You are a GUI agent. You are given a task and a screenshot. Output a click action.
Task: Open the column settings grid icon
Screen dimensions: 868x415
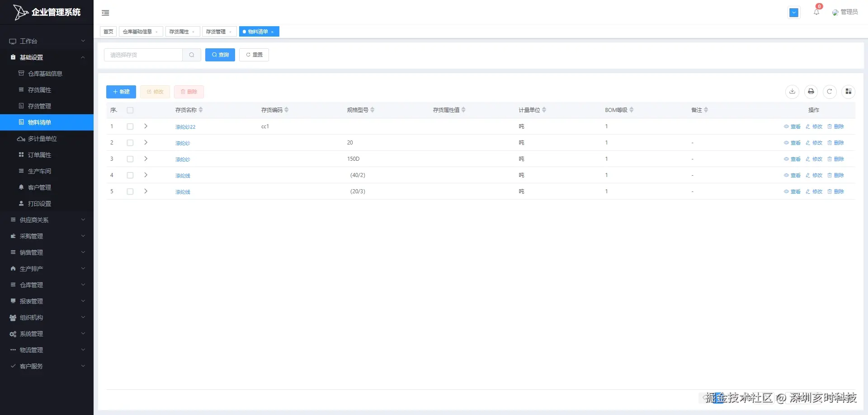[x=849, y=92]
